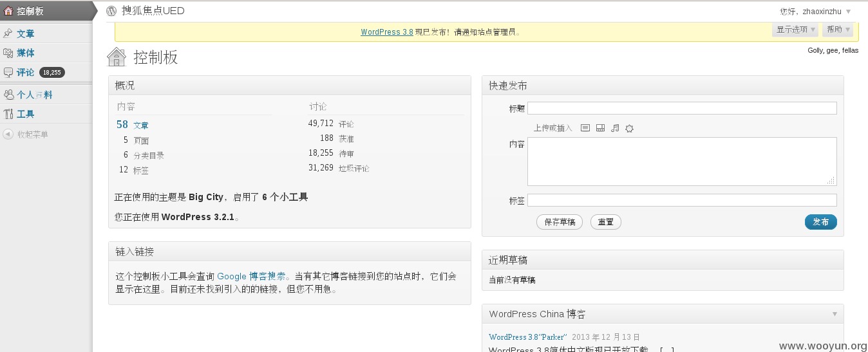Viewport: 868px width, 352px height.
Task: Click the add audio music-note icon
Action: [615, 128]
